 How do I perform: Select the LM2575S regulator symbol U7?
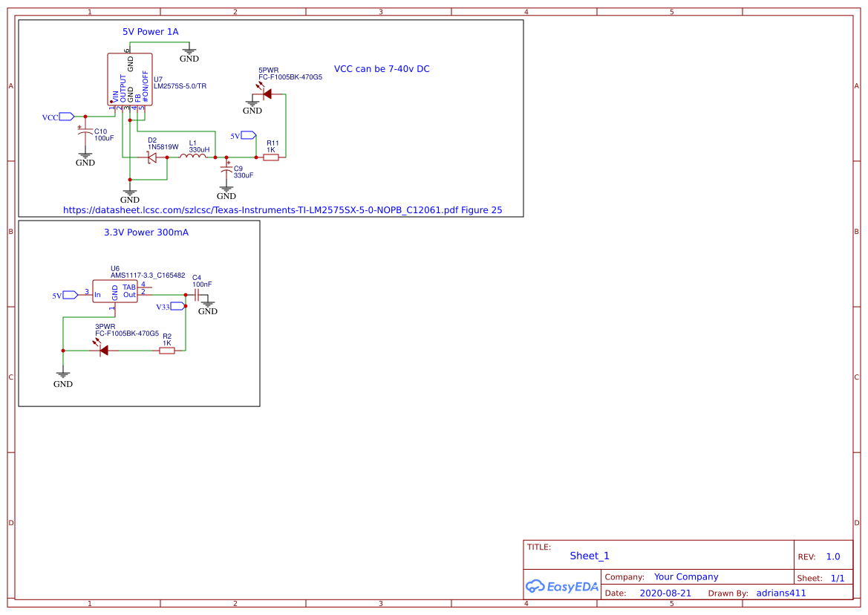click(x=130, y=80)
